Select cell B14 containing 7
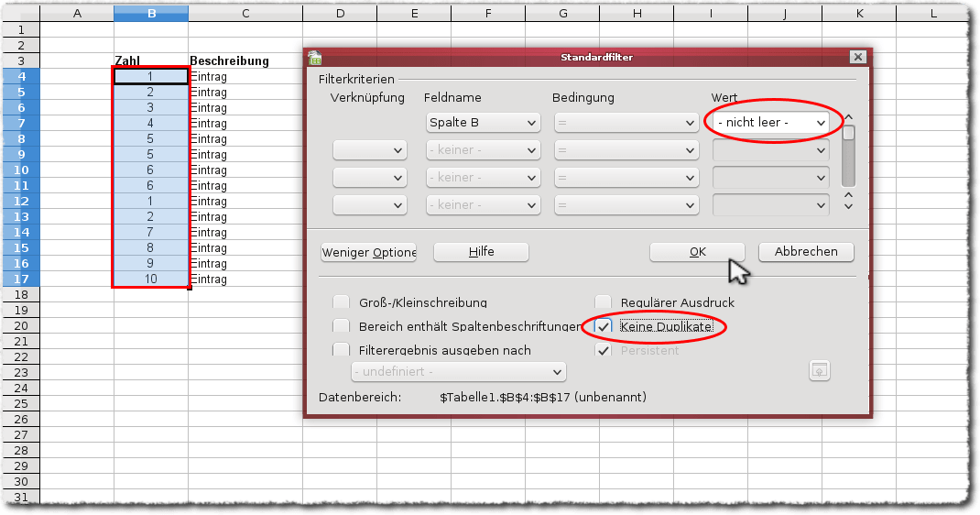The width and height of the screenshot is (980, 515). (151, 233)
